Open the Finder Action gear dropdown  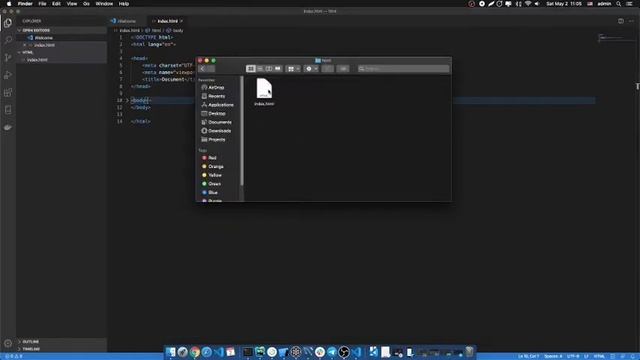point(311,69)
